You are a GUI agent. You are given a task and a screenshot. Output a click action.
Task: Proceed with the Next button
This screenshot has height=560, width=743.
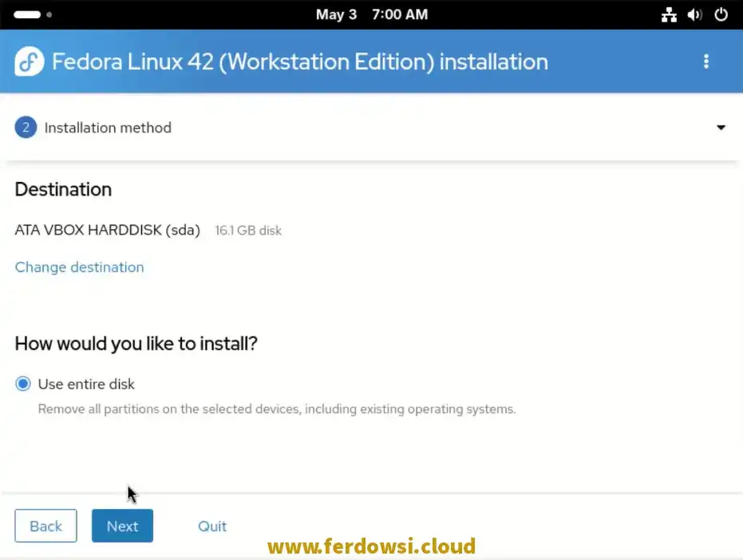[122, 526]
